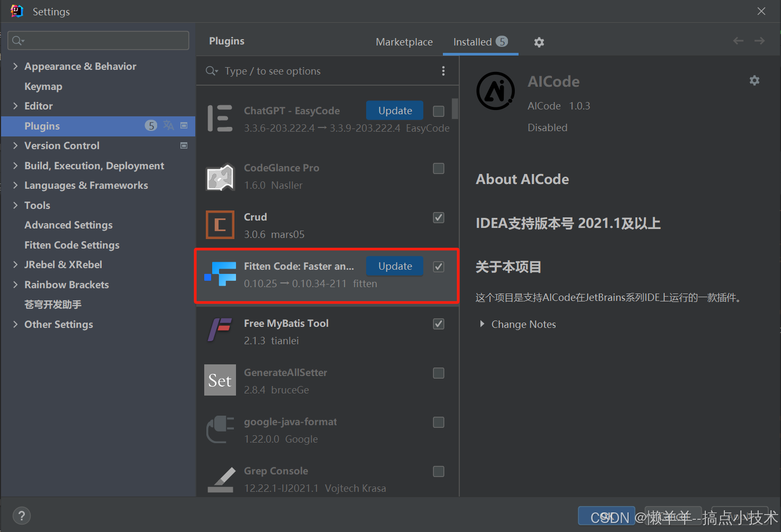Disable the Crud plugin checkbox
The height and width of the screenshot is (532, 781).
pyautogui.click(x=439, y=217)
